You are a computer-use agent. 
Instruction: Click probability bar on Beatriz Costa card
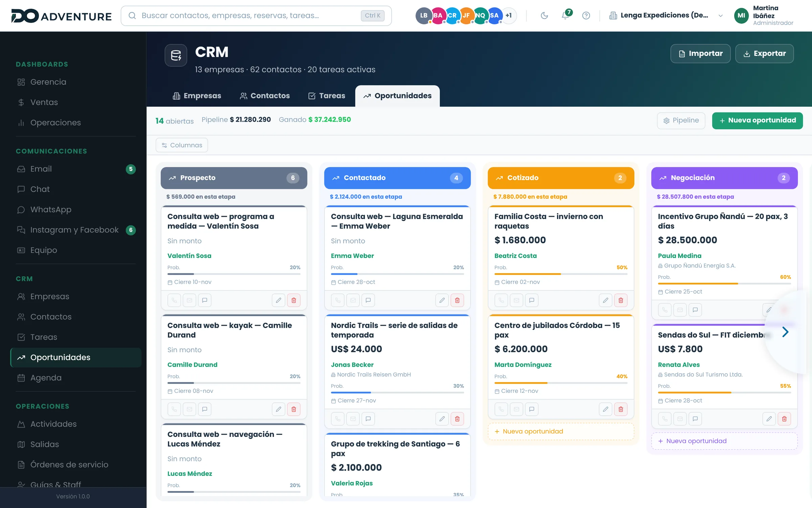click(x=561, y=274)
